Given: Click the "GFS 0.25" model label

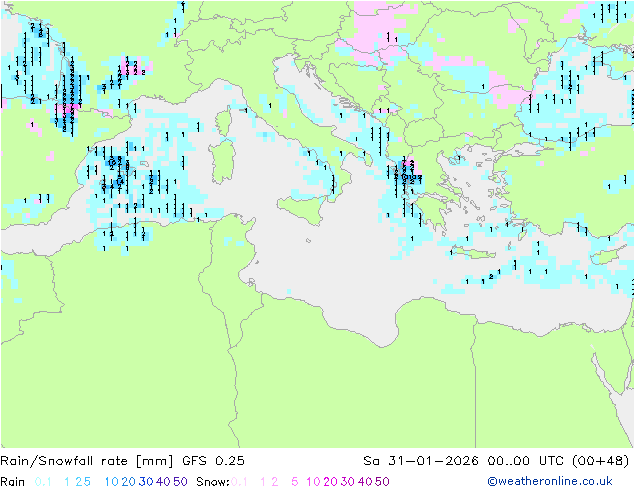Looking at the screenshot, I should [x=213, y=460].
